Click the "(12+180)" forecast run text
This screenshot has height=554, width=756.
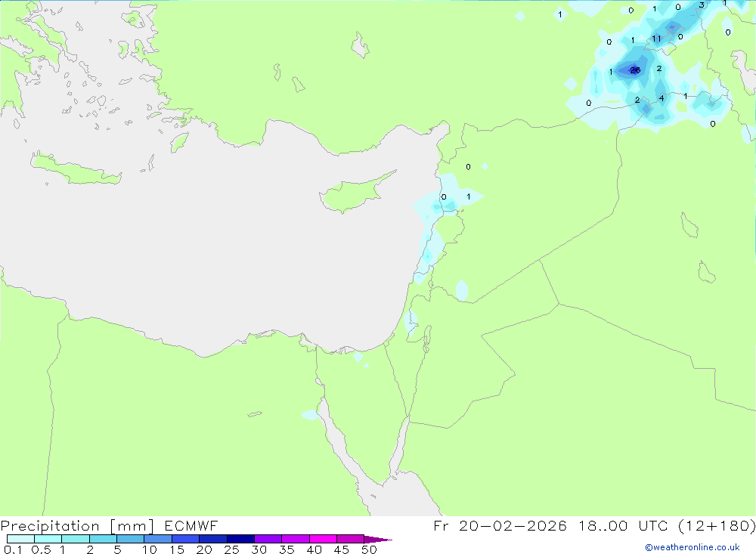point(717,525)
